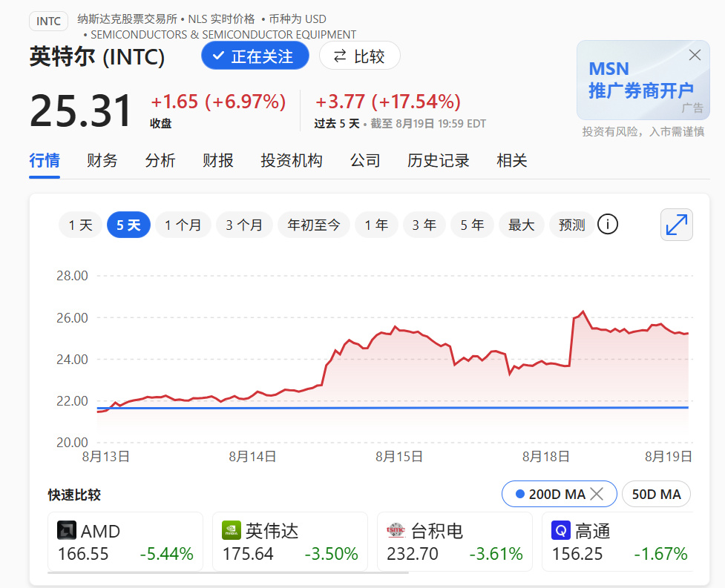Image resolution: width=725 pixels, height=588 pixels.
Task: Open the MSN 推广券商开户 ad
Action: click(643, 80)
